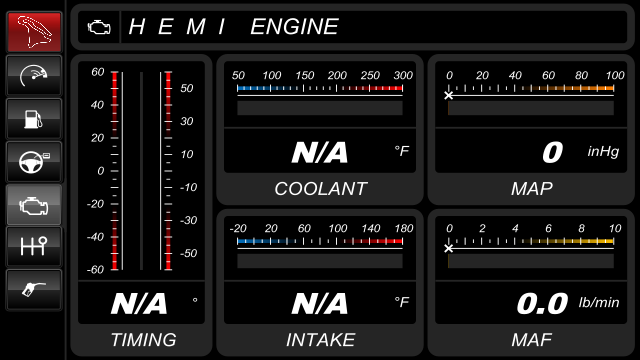Select the COOLANT gauge panel label
The height and width of the screenshot is (360, 640).
(x=320, y=189)
